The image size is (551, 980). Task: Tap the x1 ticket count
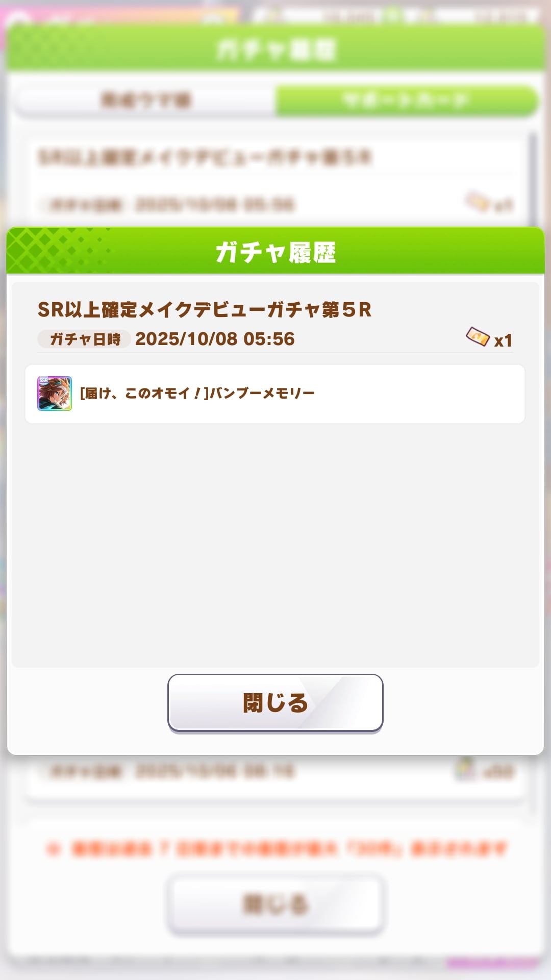point(503,340)
